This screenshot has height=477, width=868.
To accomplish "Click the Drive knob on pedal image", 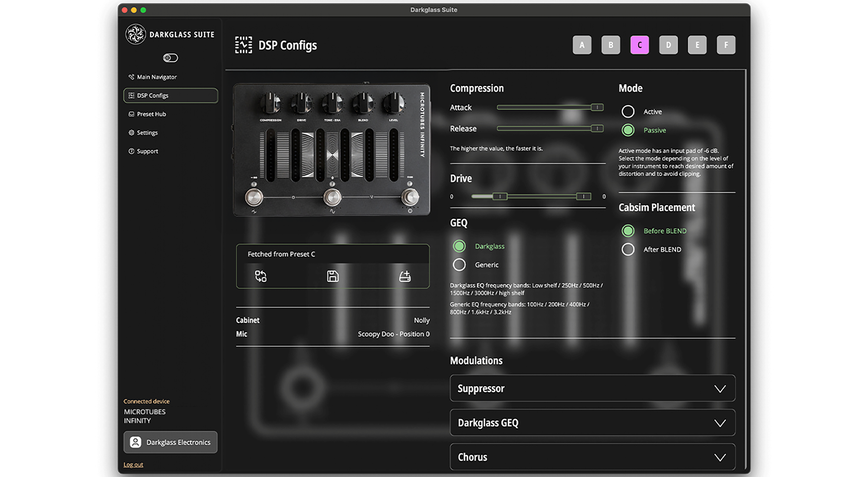I will [x=302, y=103].
